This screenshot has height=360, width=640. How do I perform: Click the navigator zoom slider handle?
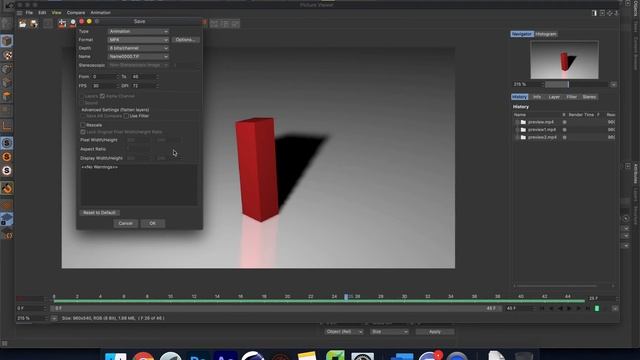coord(568,84)
